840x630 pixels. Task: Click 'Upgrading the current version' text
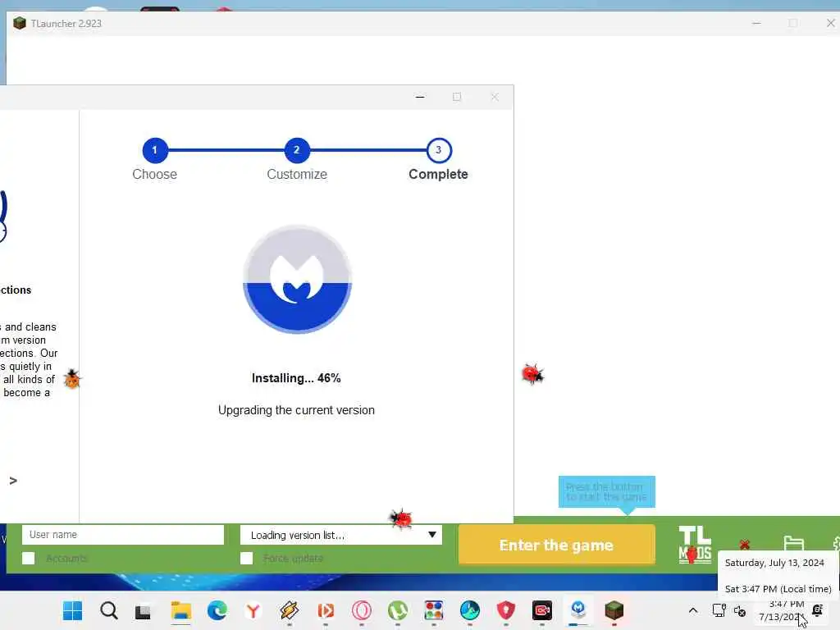pyautogui.click(x=296, y=410)
